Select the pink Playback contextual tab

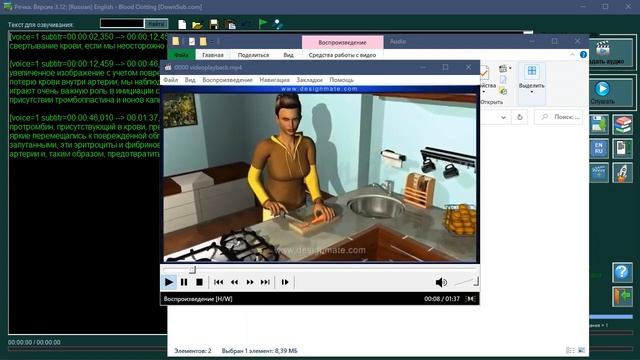coord(342,42)
